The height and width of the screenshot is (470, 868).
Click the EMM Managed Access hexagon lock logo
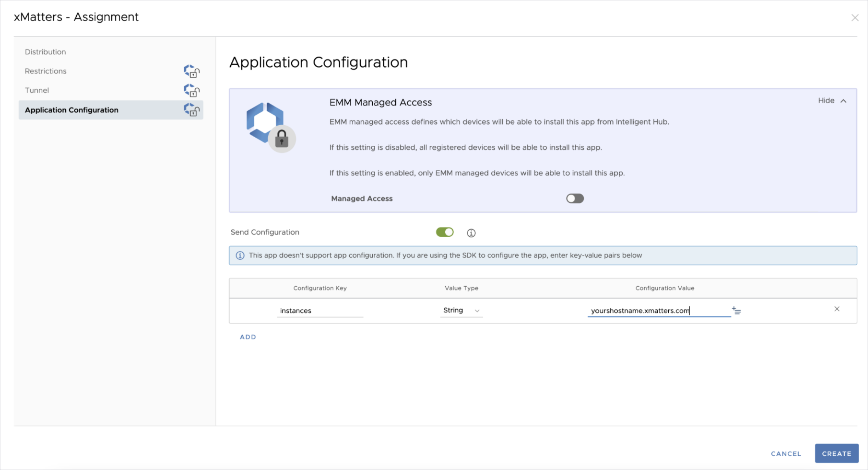pyautogui.click(x=270, y=127)
